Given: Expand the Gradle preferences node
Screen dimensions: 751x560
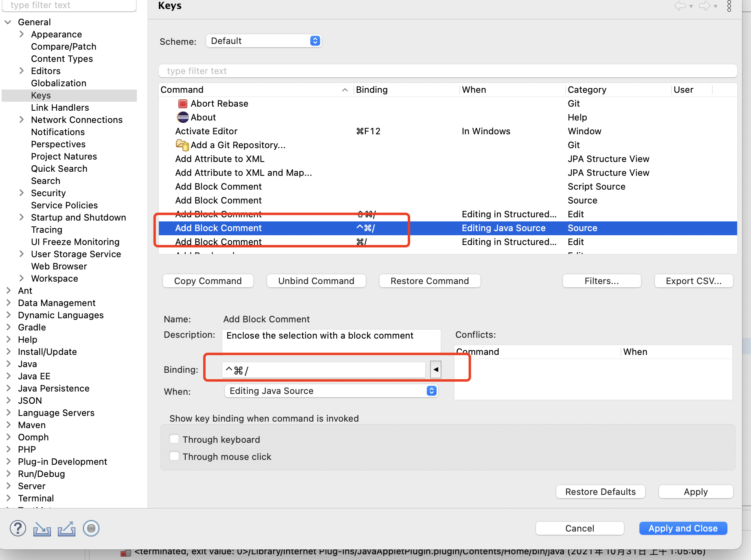Looking at the screenshot, I should [9, 327].
